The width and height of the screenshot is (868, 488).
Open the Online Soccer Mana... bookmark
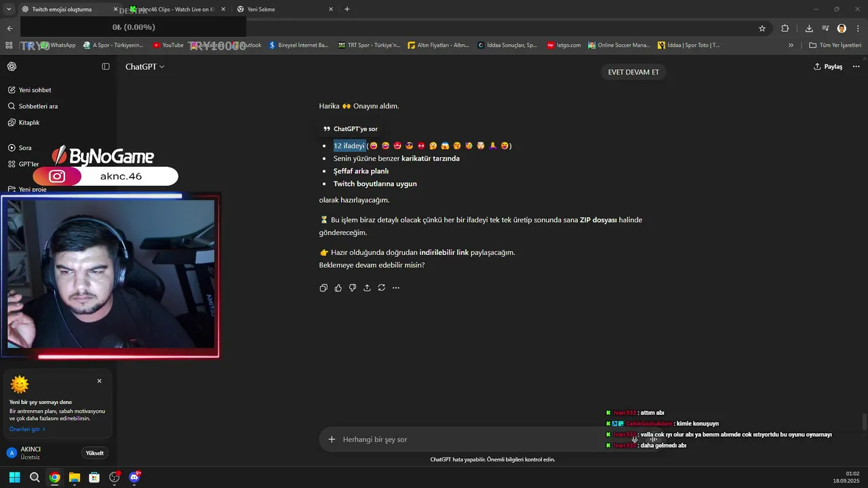pyautogui.click(x=619, y=45)
